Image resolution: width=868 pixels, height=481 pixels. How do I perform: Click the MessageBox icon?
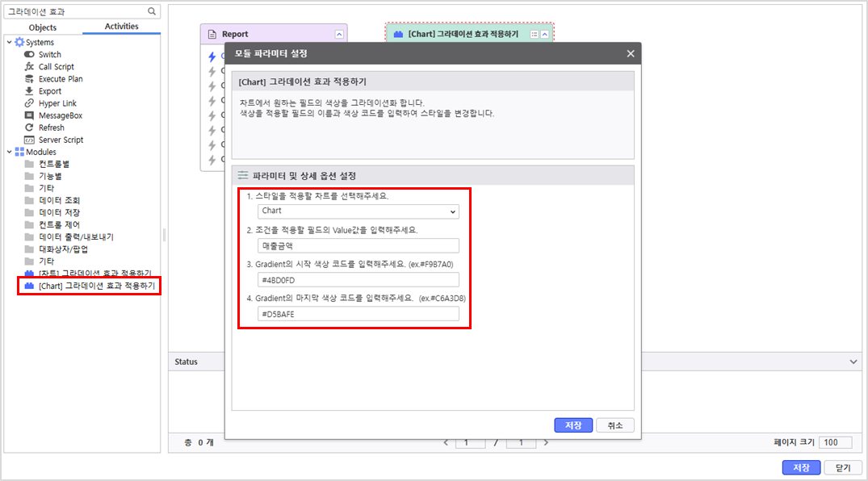[29, 115]
